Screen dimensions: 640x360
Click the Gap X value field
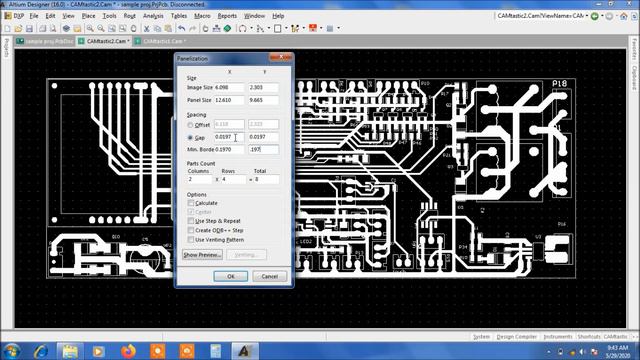click(229, 137)
